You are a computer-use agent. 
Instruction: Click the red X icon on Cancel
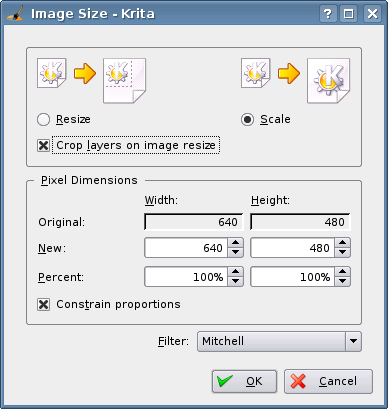[298, 381]
